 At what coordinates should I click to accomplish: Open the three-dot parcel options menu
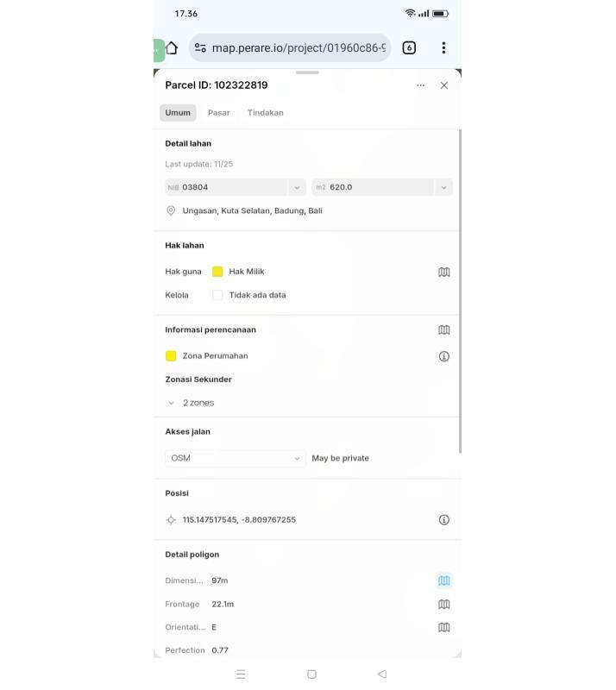420,85
